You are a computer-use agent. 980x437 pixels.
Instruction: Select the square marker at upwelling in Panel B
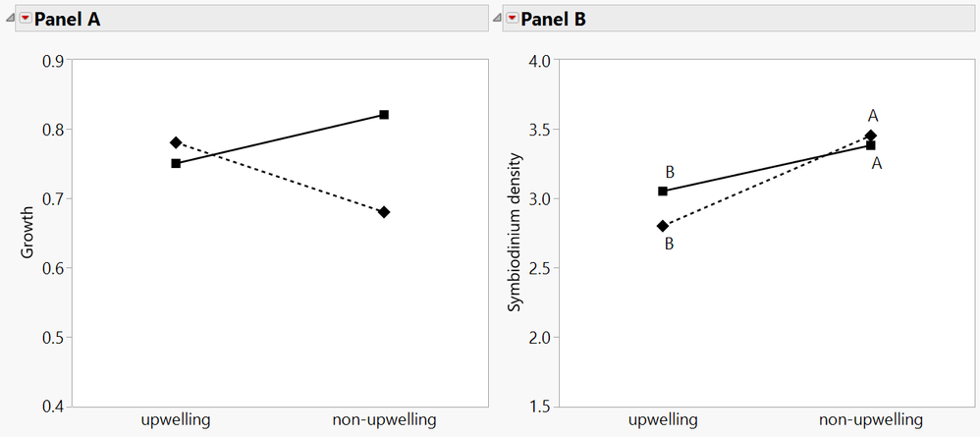coord(663,191)
